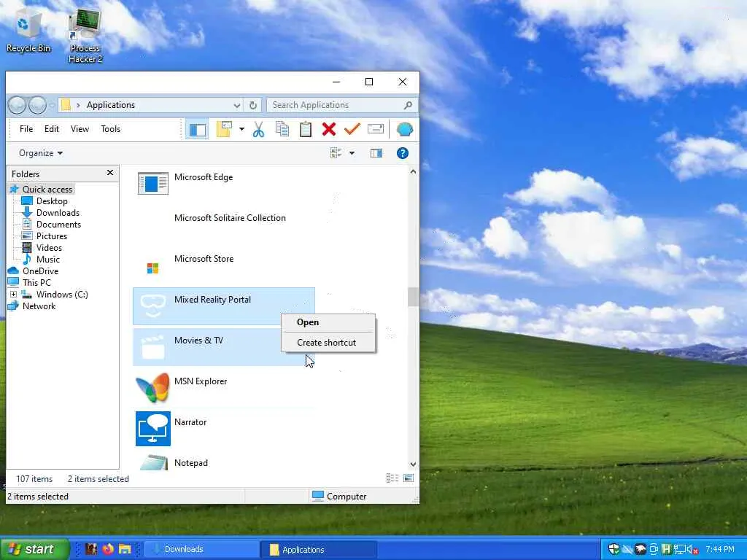The width and height of the screenshot is (747, 560).
Task: Select Quick access in folder tree
Action: (x=47, y=189)
